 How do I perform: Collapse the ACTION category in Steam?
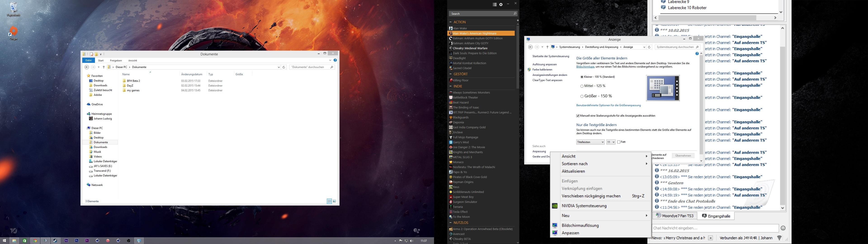tap(451, 22)
